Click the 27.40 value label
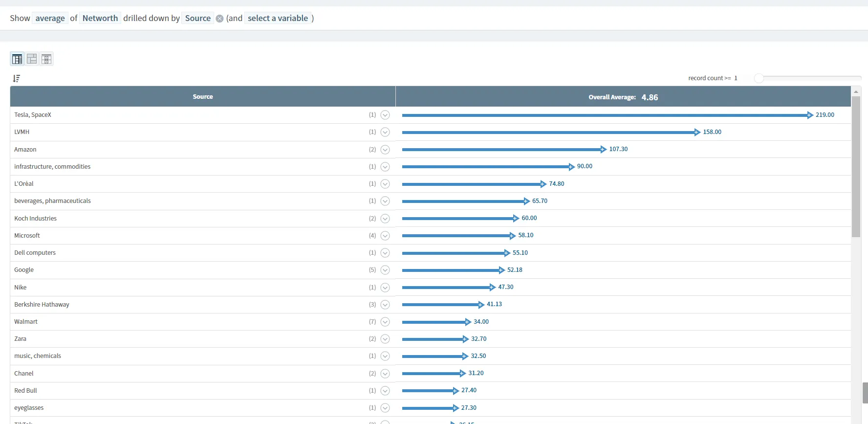Viewport: 868px width, 424px height. point(469,390)
